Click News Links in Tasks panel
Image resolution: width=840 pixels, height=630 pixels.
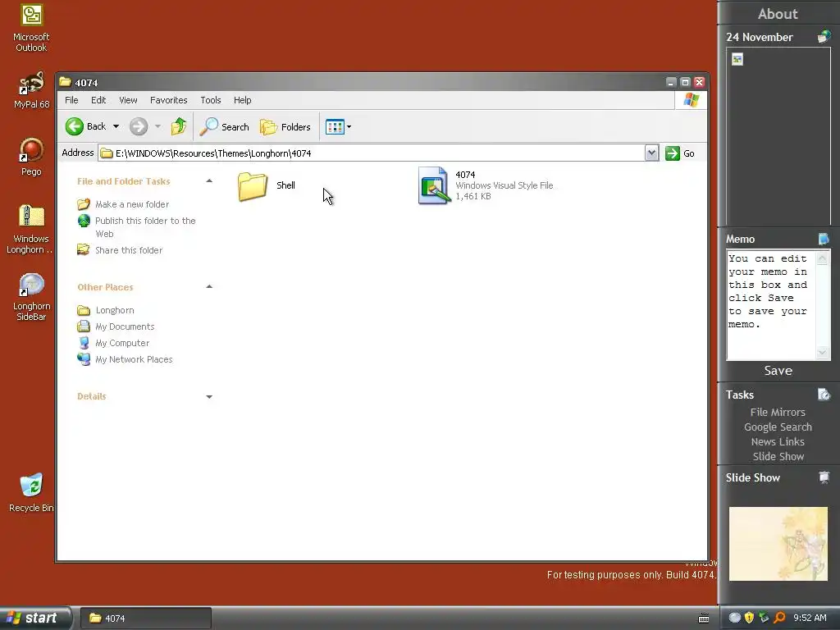tap(778, 441)
